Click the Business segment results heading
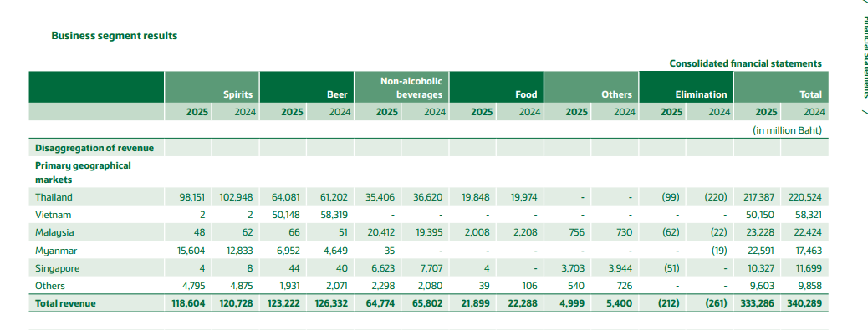This screenshot has width=868, height=330. click(x=114, y=35)
